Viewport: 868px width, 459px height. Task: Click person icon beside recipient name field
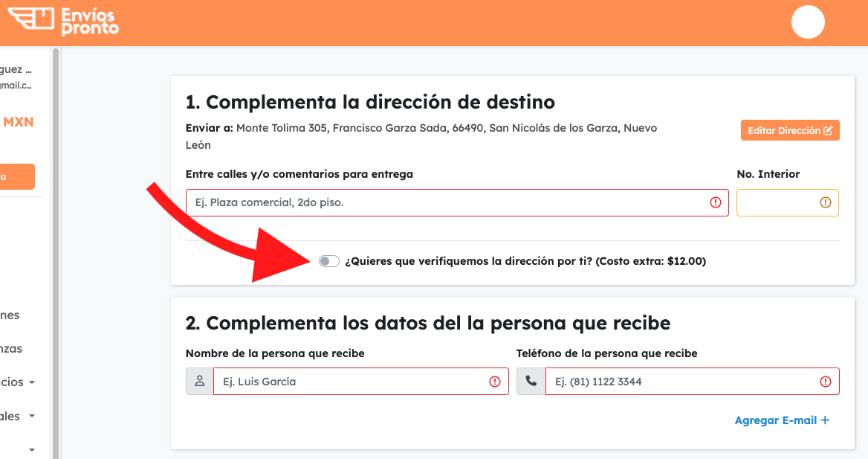pyautogui.click(x=199, y=381)
